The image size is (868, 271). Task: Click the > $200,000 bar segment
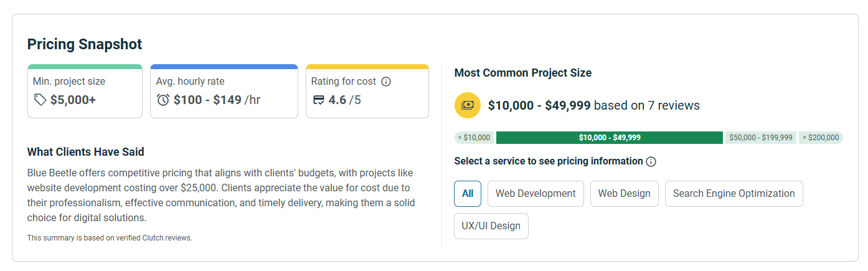tap(821, 138)
